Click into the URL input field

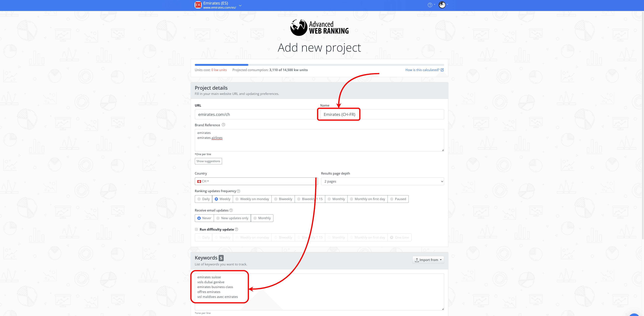(x=256, y=114)
